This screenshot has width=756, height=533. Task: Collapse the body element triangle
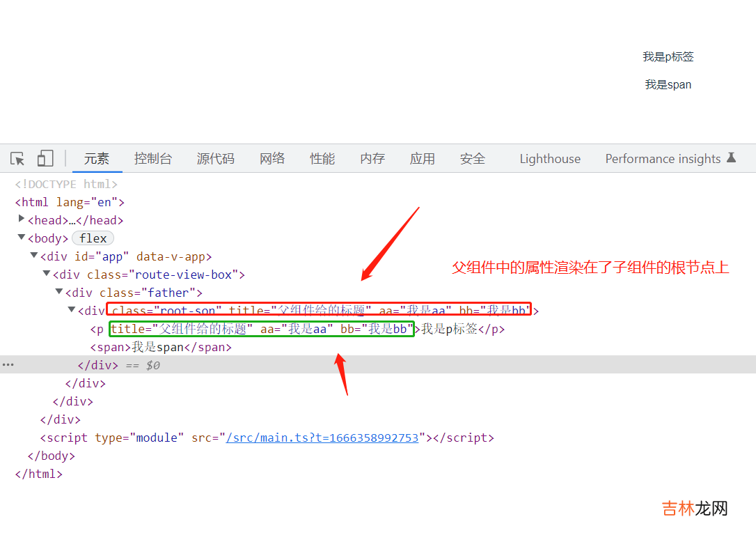pos(22,238)
